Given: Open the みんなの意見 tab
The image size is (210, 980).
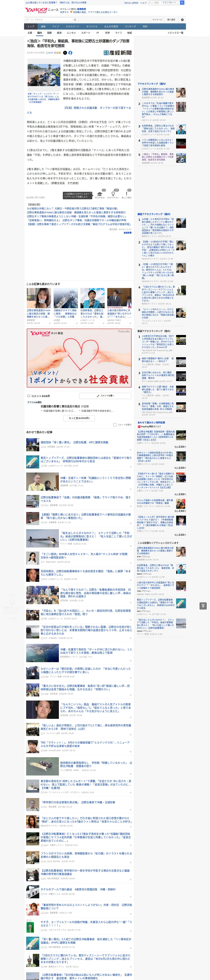Looking at the screenshot, I should coord(111,27).
